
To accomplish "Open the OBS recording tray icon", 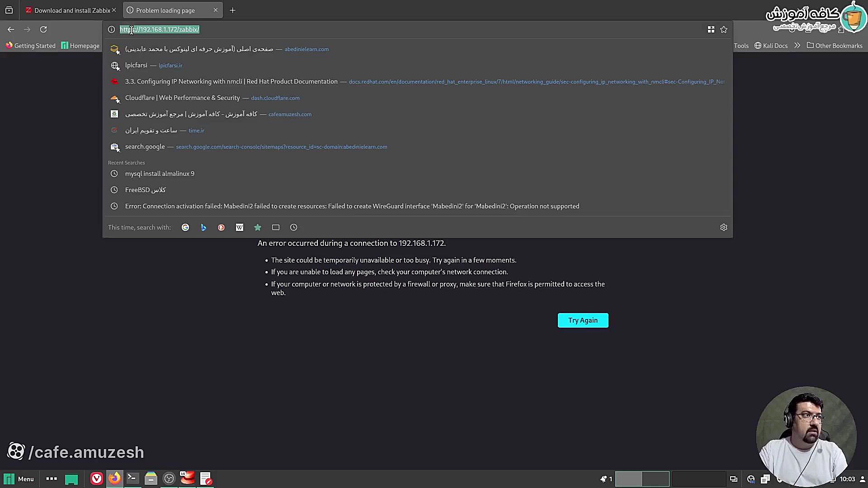I will pyautogui.click(x=751, y=479).
